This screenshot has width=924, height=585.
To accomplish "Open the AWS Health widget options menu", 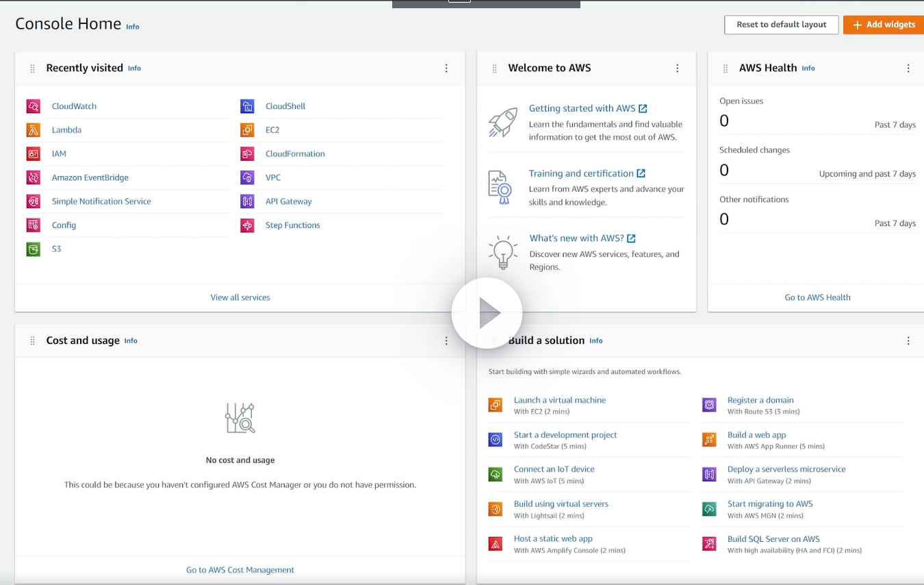I will pyautogui.click(x=908, y=69).
